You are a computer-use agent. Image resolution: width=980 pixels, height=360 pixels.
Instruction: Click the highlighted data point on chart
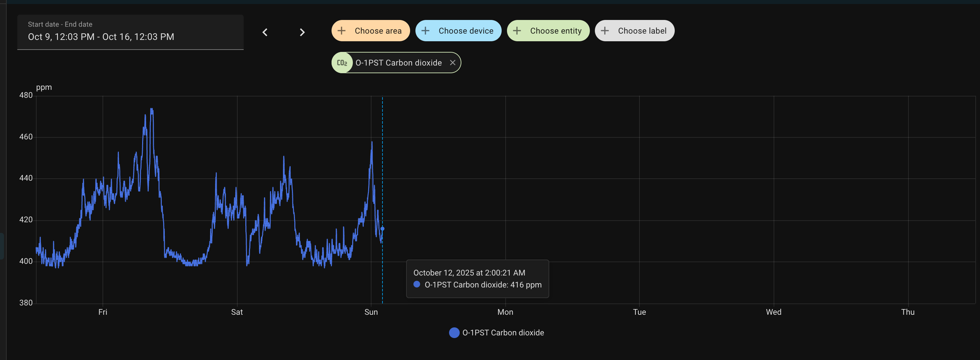tap(382, 229)
